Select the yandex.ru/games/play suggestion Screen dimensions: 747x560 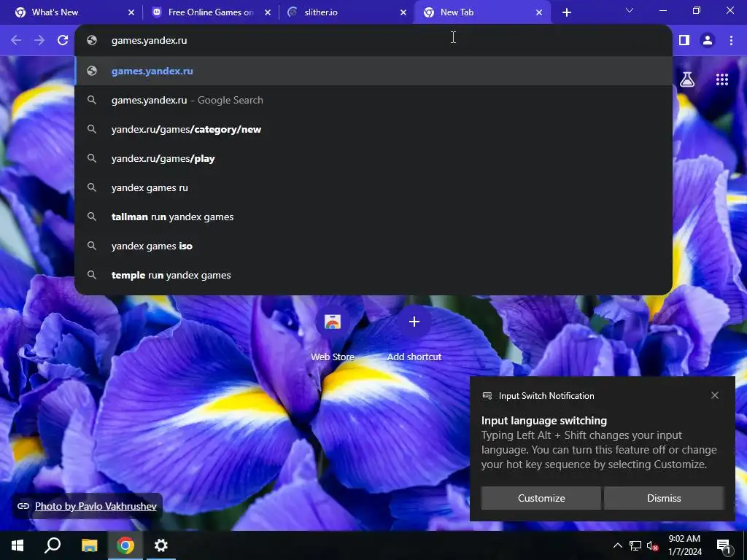point(373,158)
